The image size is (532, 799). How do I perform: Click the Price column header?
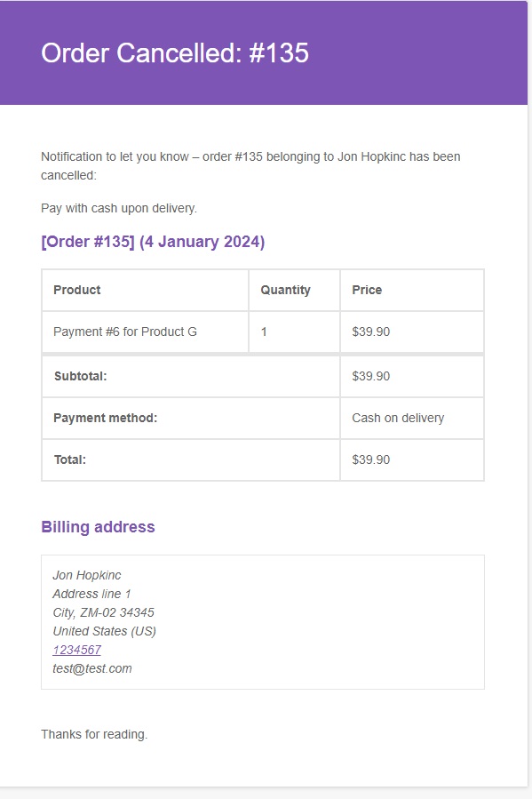click(x=412, y=290)
